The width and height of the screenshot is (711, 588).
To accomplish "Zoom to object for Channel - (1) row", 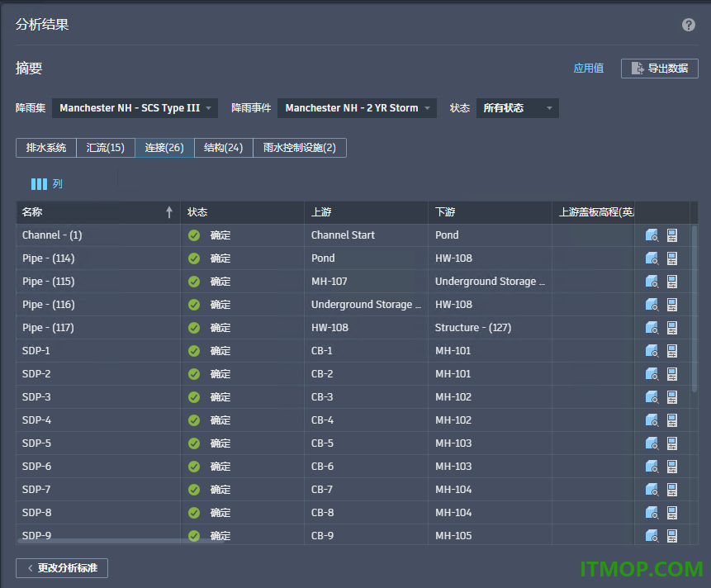I will click(652, 235).
